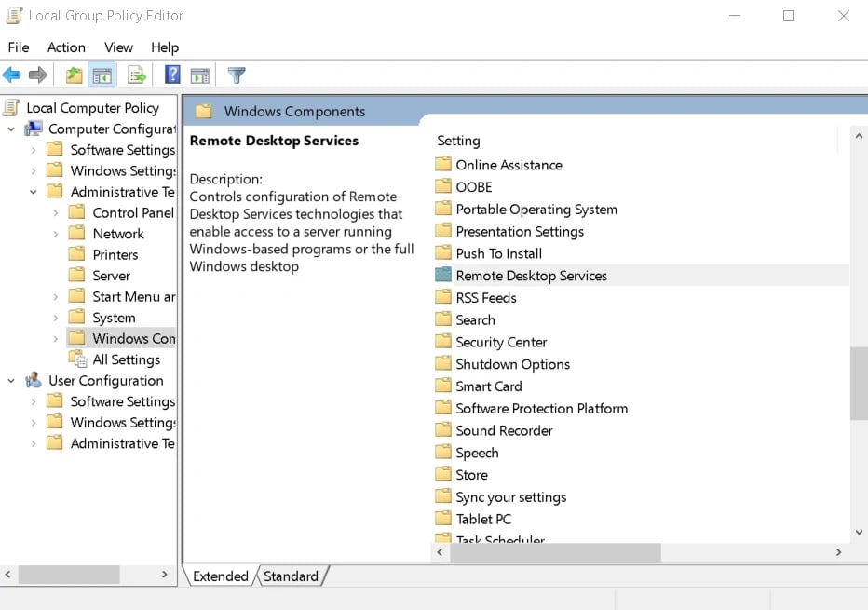Click the Server folder icon in tree

pyautogui.click(x=76, y=275)
